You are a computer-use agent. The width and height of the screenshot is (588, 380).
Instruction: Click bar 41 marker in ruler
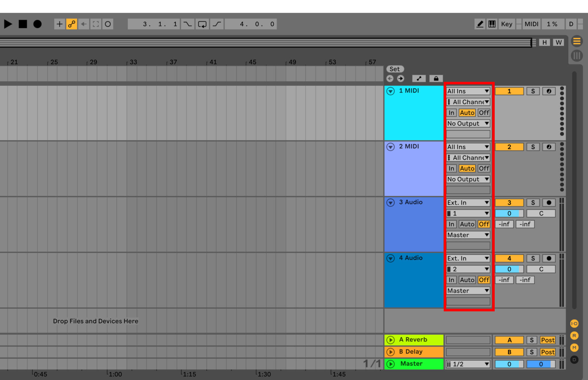213,62
